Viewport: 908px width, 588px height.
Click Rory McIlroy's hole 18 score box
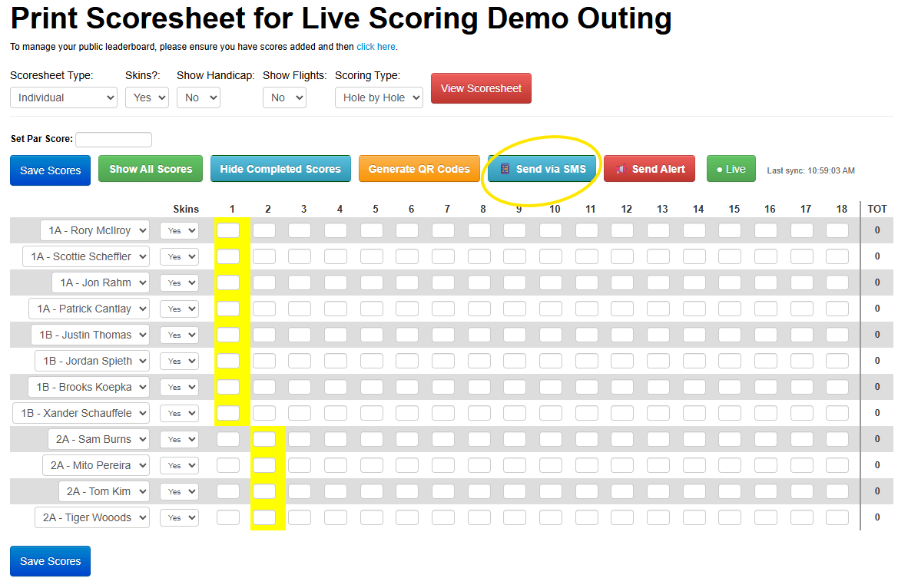[x=837, y=230]
